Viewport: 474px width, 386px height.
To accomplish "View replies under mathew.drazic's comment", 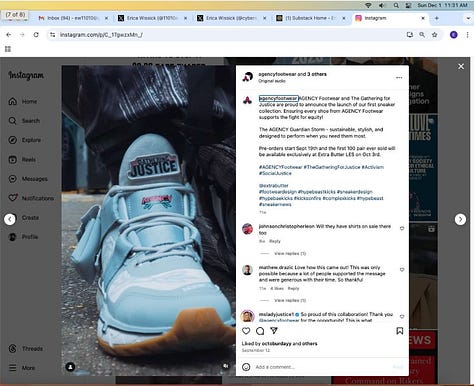I will coord(290,300).
